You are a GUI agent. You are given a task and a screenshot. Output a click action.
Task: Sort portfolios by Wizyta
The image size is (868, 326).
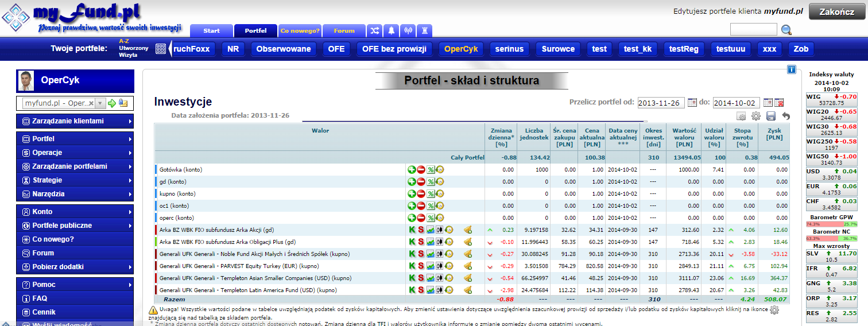pos(128,55)
